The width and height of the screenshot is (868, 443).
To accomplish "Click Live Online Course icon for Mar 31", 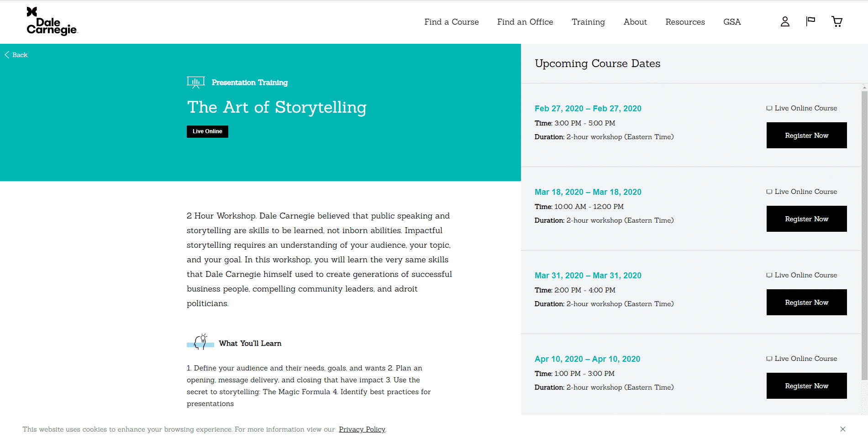I will click(769, 275).
